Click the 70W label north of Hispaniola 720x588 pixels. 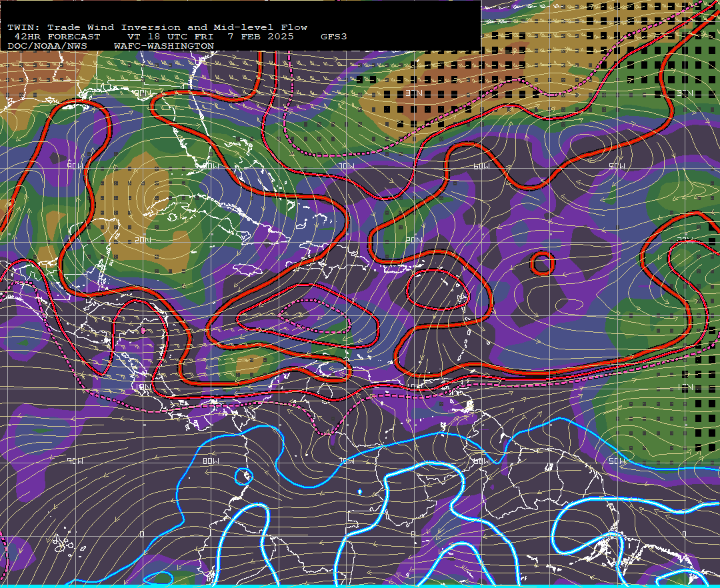tap(347, 166)
